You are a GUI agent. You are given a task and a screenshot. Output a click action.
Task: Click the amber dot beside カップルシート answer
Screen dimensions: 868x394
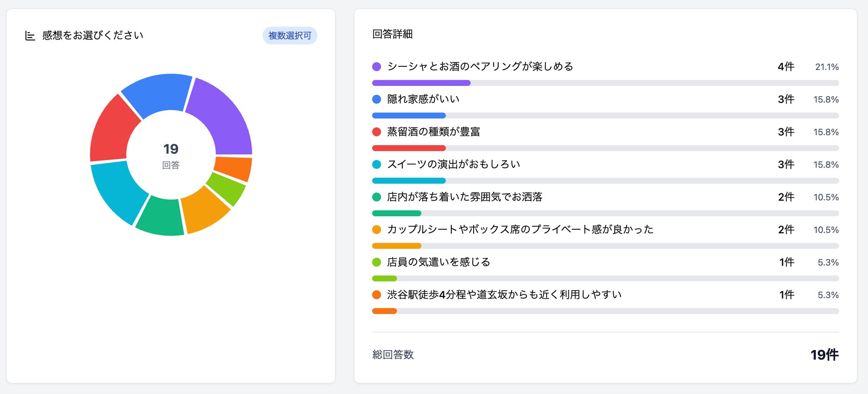point(377,230)
